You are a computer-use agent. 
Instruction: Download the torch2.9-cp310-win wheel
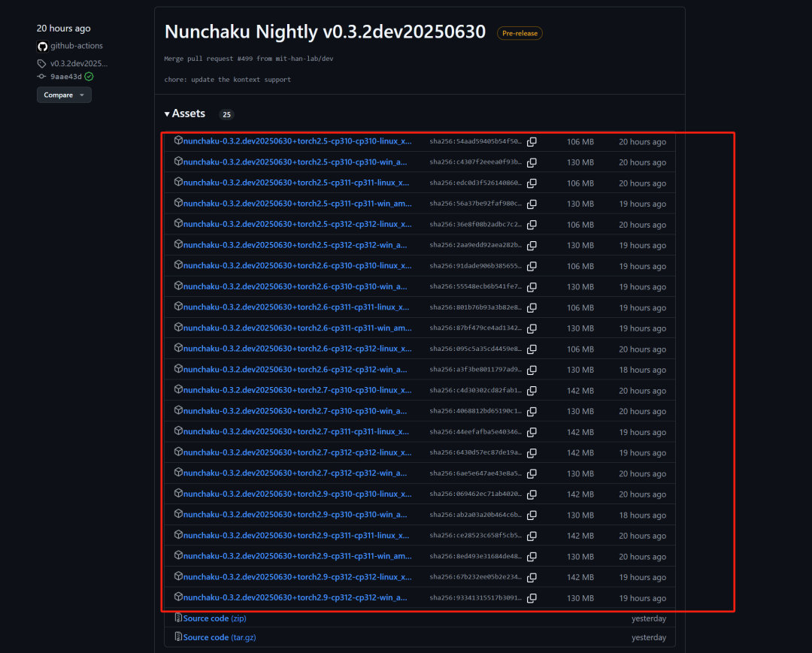(x=295, y=514)
